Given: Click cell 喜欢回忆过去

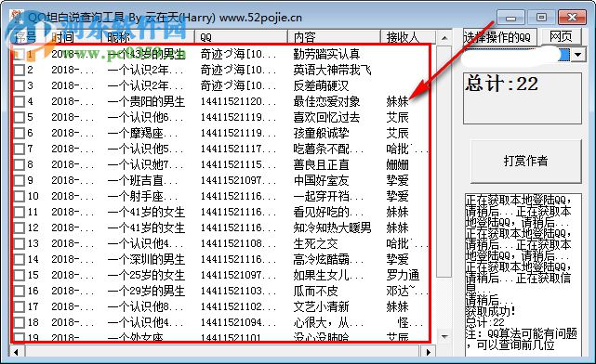Looking at the screenshot, I should pyautogui.click(x=326, y=117).
